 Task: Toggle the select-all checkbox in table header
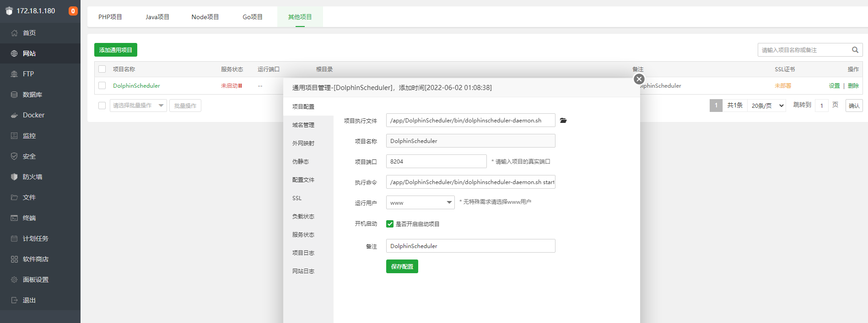pyautogui.click(x=102, y=69)
